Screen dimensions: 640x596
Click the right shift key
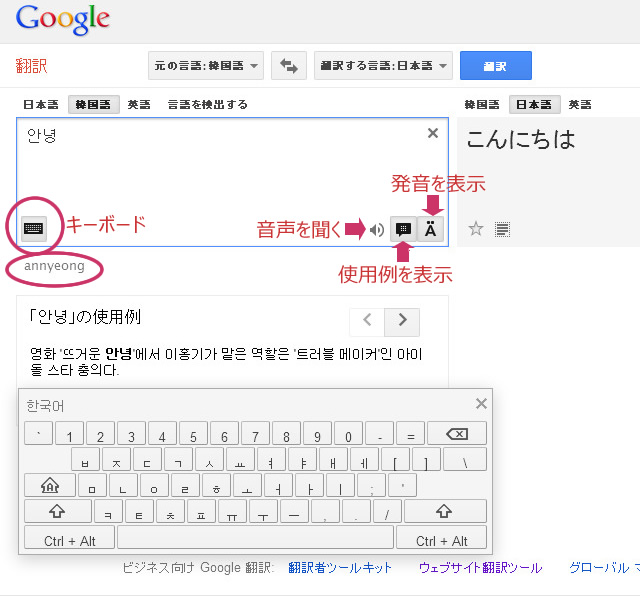[445, 511]
